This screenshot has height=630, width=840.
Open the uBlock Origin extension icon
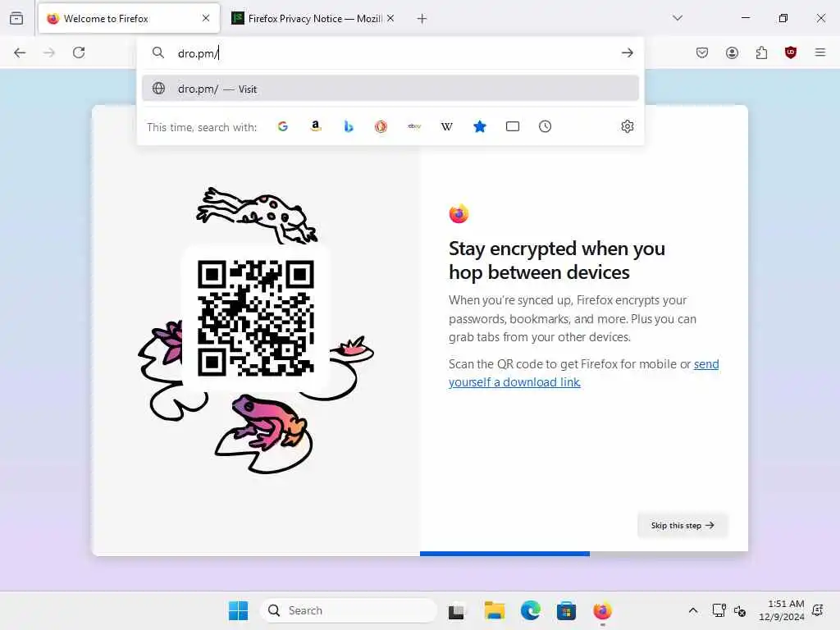791,52
